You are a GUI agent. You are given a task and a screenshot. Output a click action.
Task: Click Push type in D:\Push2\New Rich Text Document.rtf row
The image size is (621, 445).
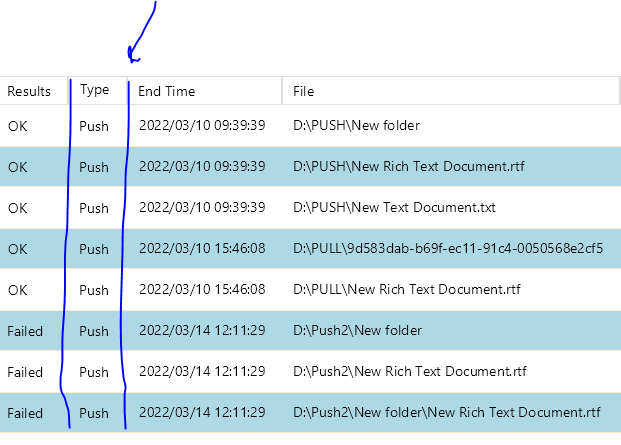pos(94,372)
